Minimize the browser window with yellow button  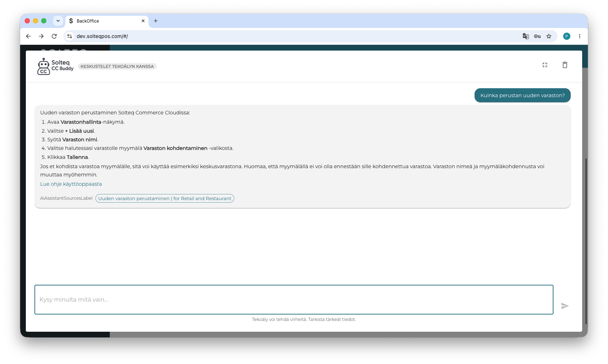tap(36, 21)
